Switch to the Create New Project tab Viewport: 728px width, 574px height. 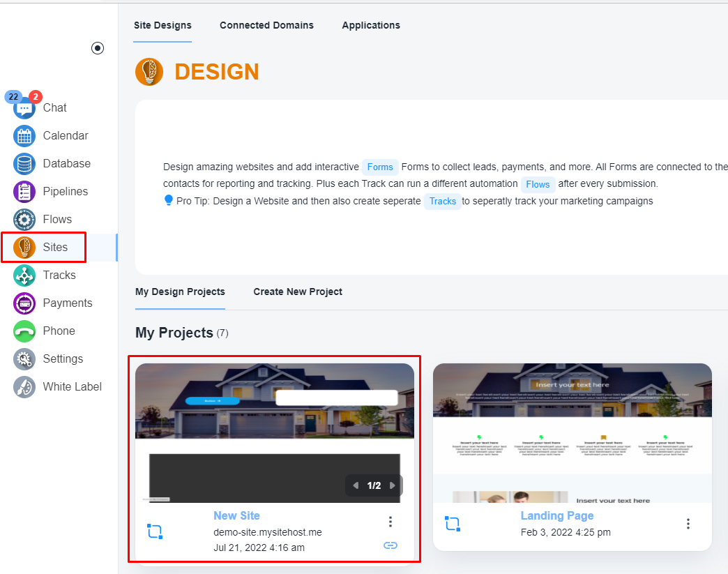click(x=298, y=292)
